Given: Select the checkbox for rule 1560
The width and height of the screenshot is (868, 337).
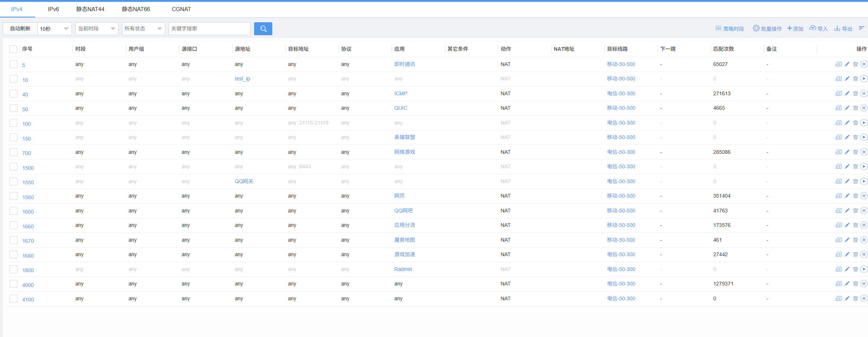Looking at the screenshot, I should 13,196.
